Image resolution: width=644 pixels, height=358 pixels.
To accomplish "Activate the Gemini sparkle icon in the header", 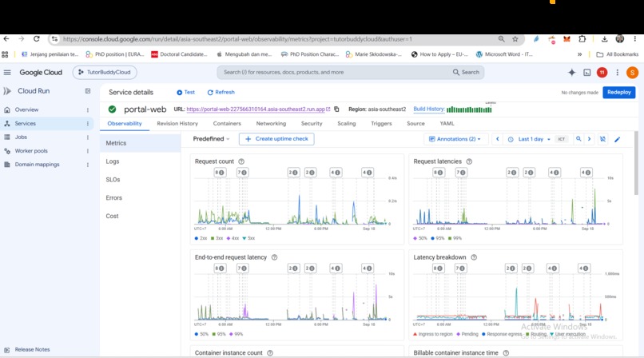I will (572, 72).
